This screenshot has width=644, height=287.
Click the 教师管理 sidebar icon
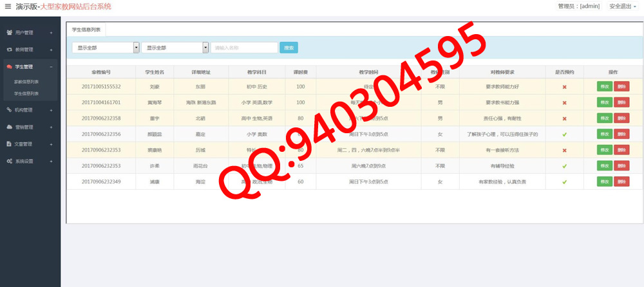click(x=9, y=49)
